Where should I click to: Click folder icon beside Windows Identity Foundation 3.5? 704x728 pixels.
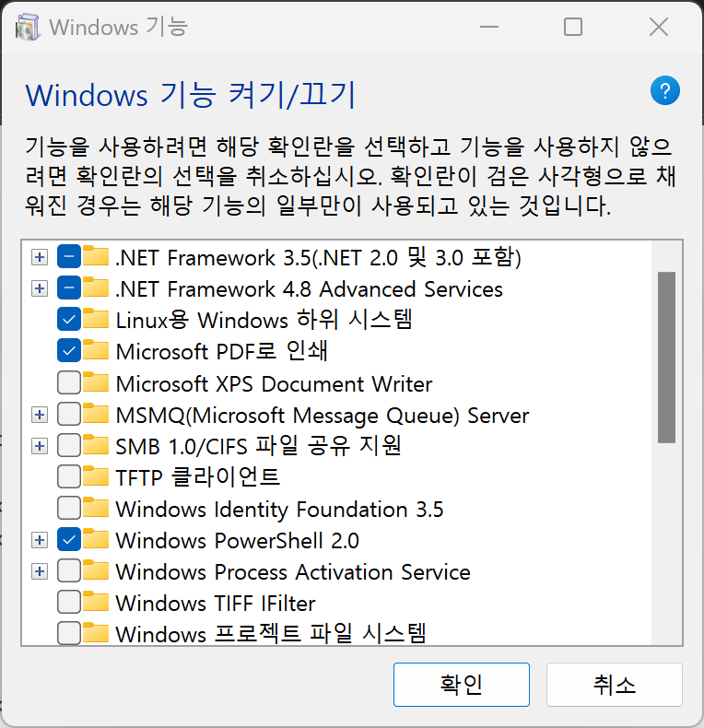tap(96, 508)
